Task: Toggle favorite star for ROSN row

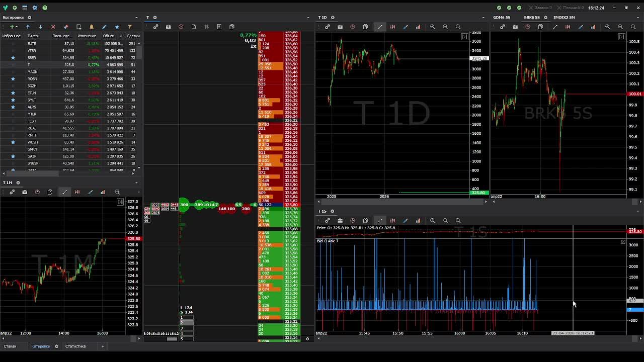Action: [13, 79]
